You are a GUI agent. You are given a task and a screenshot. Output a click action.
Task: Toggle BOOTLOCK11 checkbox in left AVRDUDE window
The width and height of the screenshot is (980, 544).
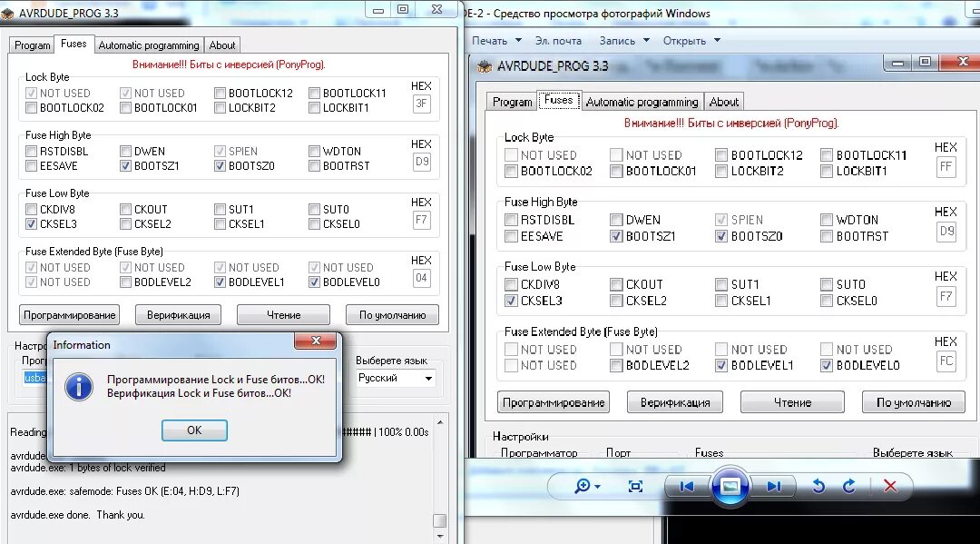314,94
